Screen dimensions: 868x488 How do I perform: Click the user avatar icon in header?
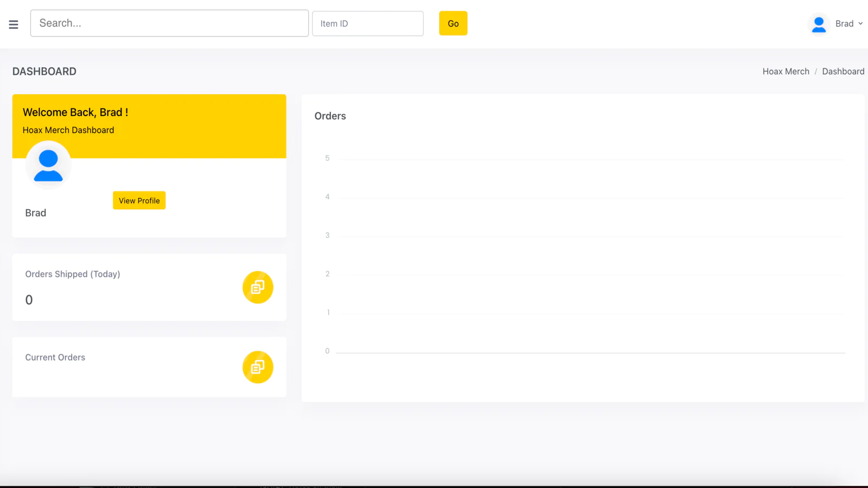tap(819, 24)
